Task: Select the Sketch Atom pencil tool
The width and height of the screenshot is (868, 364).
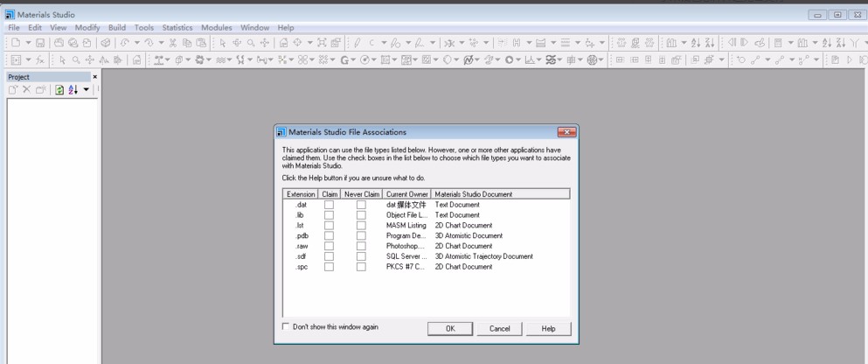Action: (x=357, y=43)
